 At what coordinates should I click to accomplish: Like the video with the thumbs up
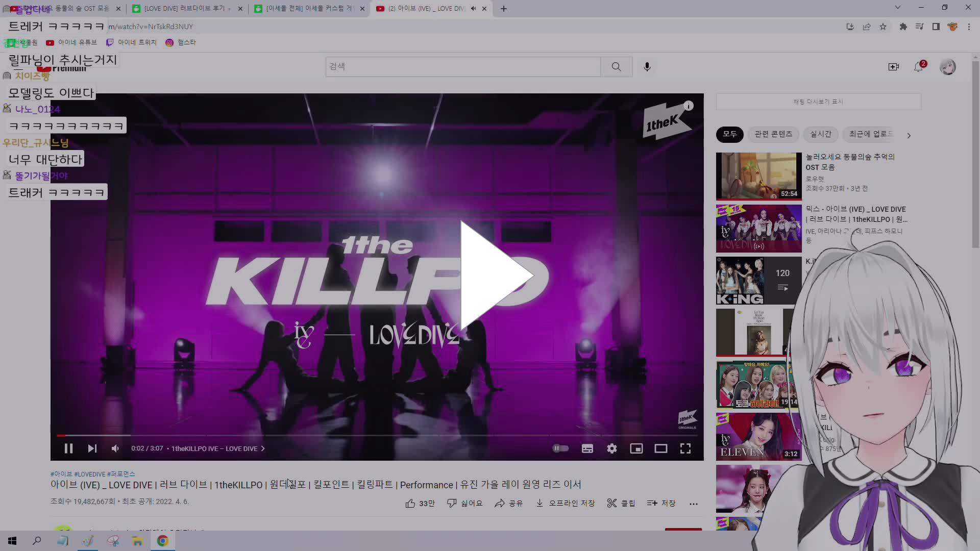pos(410,503)
